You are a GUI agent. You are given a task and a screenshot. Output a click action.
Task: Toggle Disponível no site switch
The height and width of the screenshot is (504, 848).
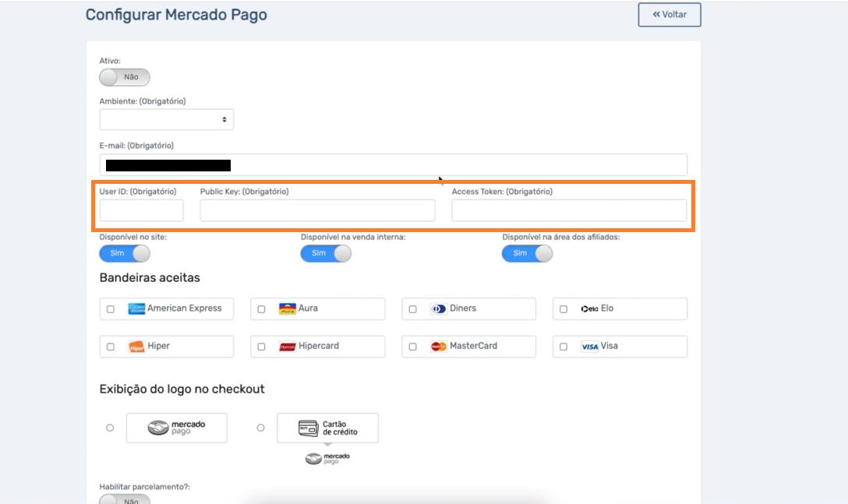coord(125,254)
